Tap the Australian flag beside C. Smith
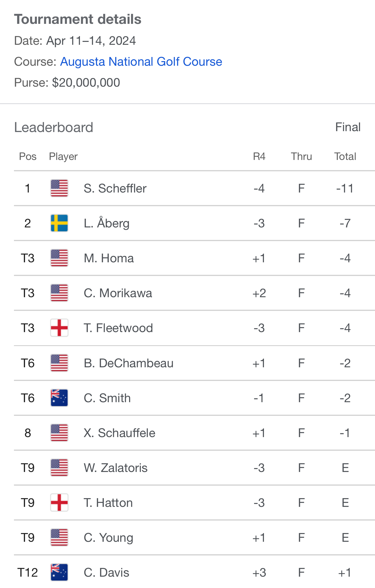 (x=59, y=398)
